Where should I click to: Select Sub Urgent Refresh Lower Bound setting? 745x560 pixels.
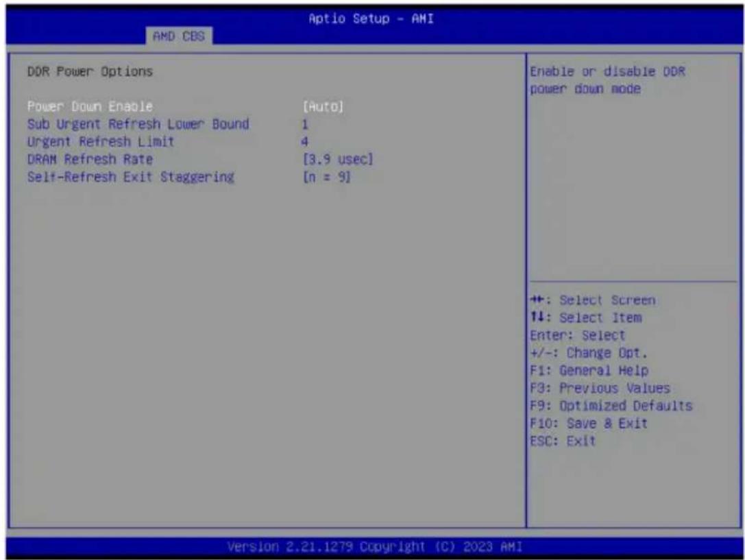point(138,124)
